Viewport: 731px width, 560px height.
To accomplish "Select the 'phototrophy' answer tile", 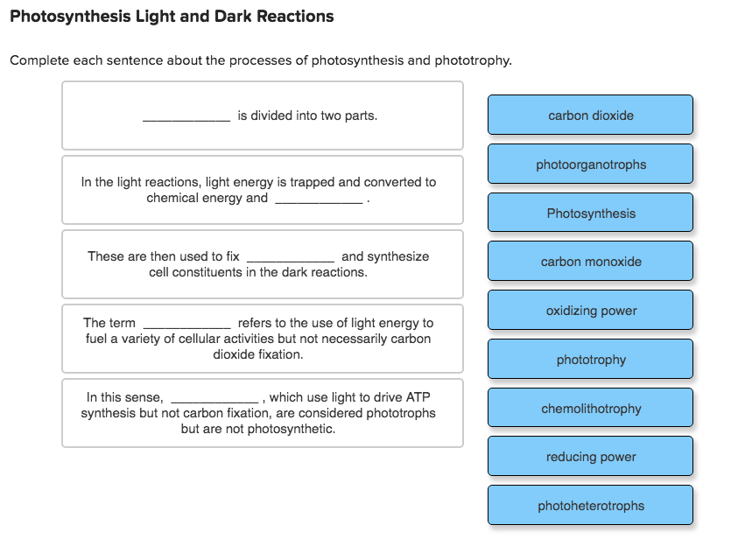I will 589,359.
